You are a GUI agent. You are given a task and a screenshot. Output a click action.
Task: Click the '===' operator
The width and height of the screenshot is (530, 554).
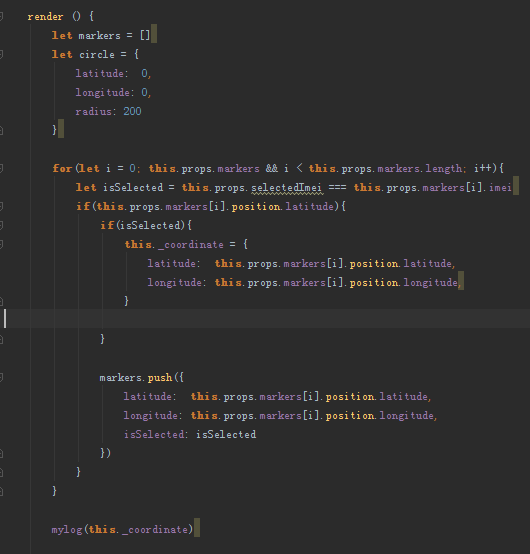point(337,187)
